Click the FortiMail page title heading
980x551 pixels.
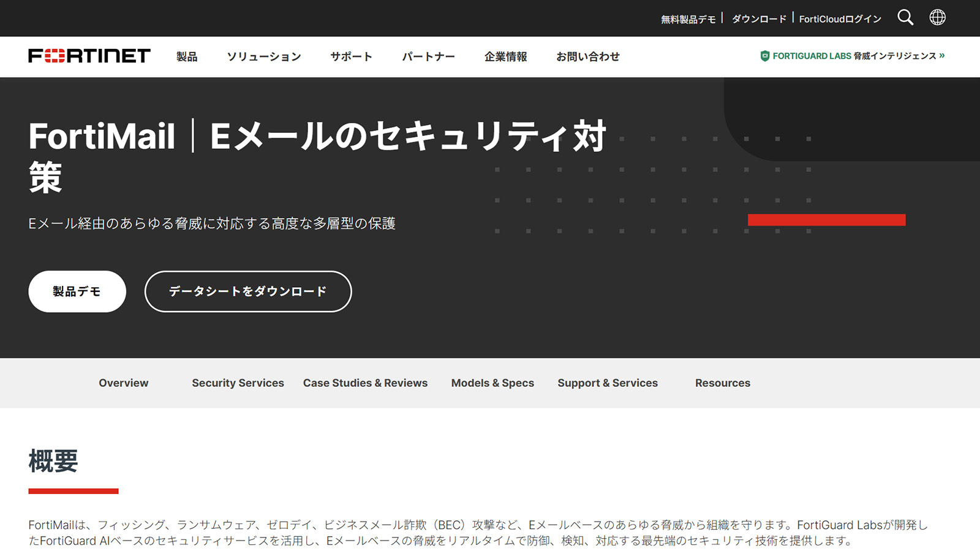[x=317, y=157]
